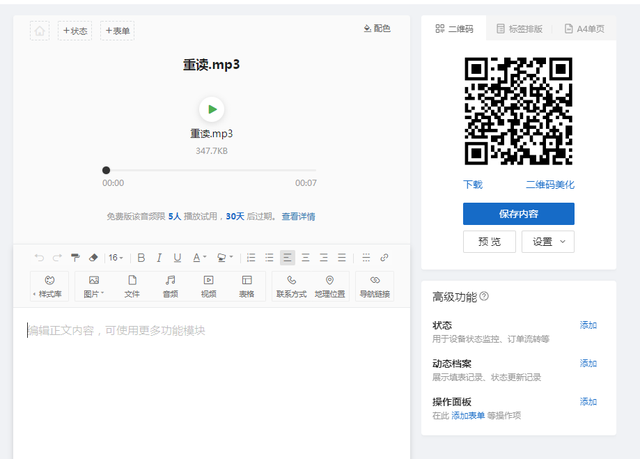Click the 347.7KB file size text

(x=211, y=151)
